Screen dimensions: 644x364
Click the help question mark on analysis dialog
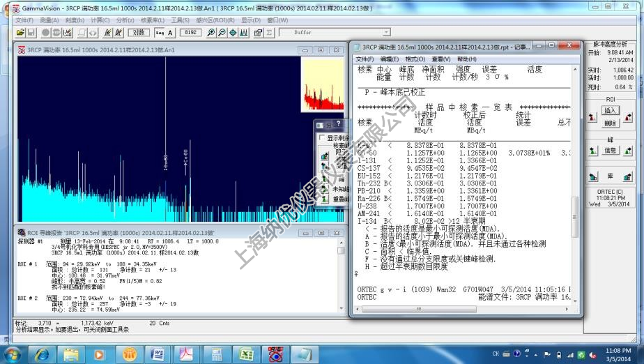pyautogui.click(x=339, y=123)
